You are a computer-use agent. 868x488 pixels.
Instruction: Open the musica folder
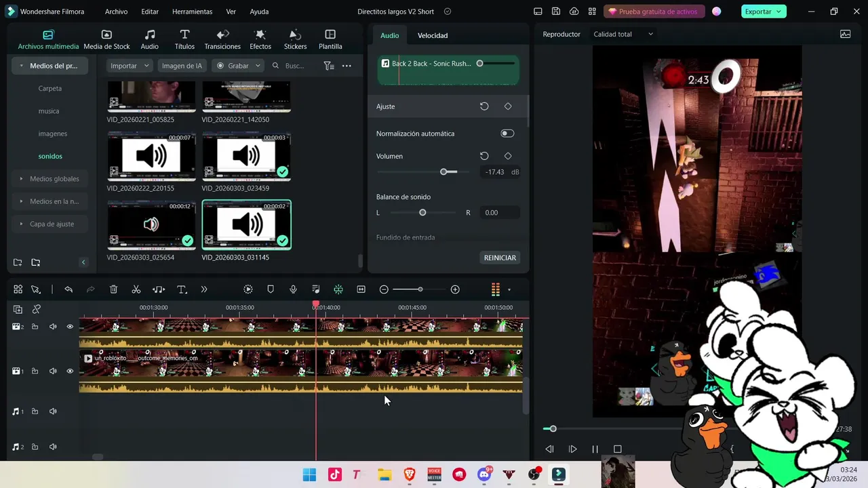pos(49,111)
